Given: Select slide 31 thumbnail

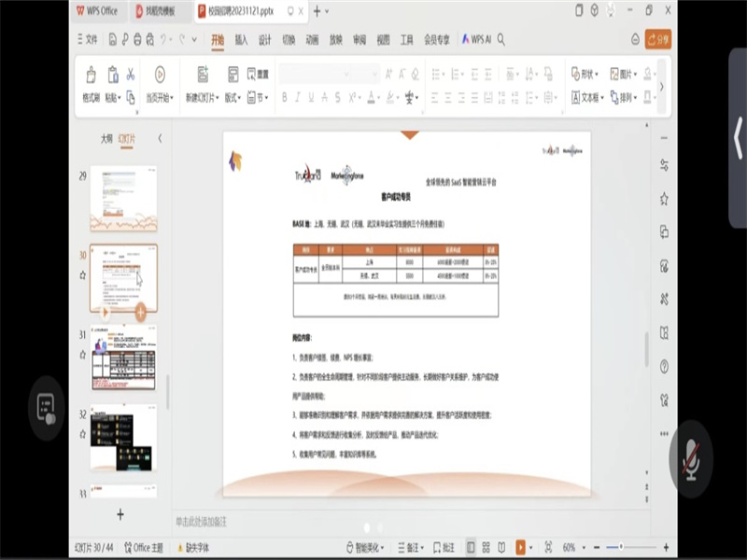Looking at the screenshot, I should [123, 359].
